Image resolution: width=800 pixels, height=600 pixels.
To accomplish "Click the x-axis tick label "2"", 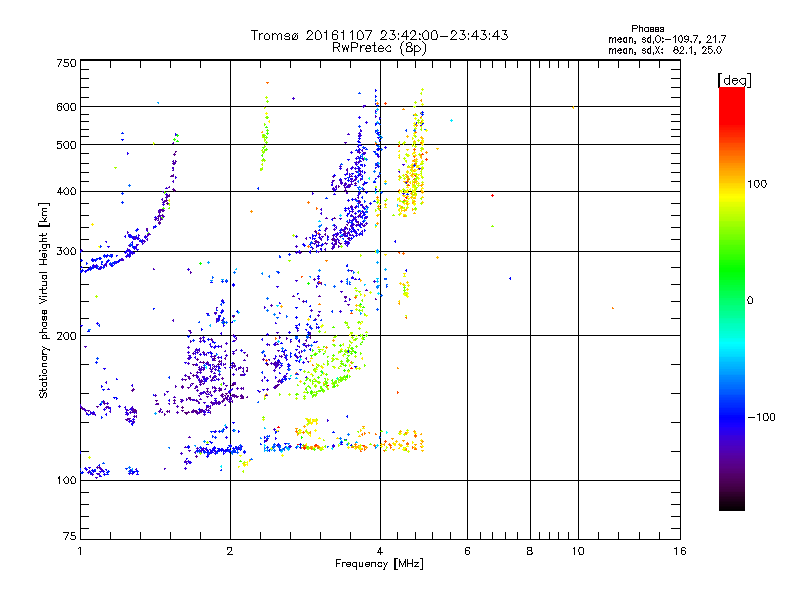I will click(x=230, y=551).
